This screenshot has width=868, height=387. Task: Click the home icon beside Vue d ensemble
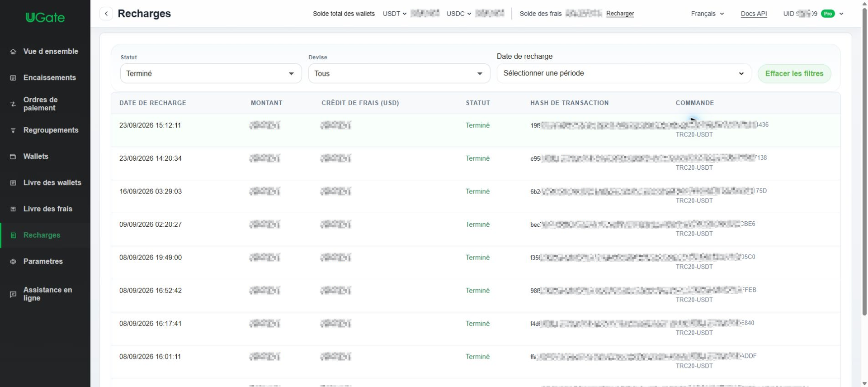(13, 52)
